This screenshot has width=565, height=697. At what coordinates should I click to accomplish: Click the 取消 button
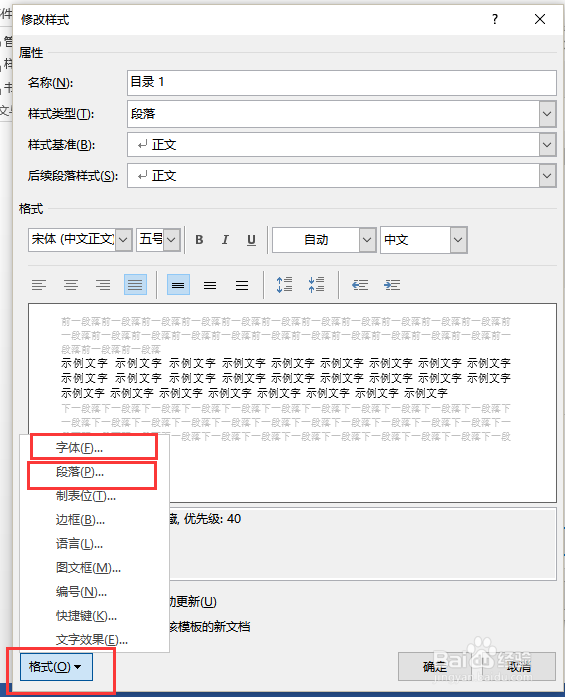click(x=519, y=667)
